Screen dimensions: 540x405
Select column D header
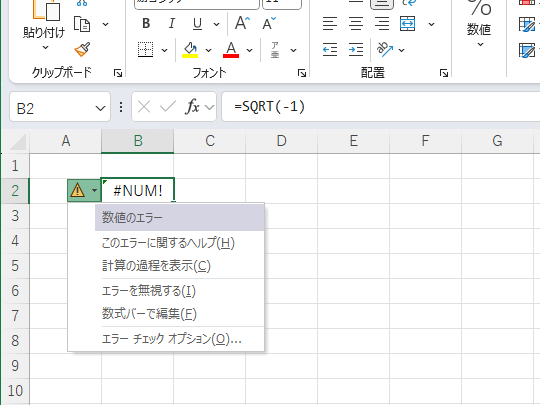click(x=282, y=141)
